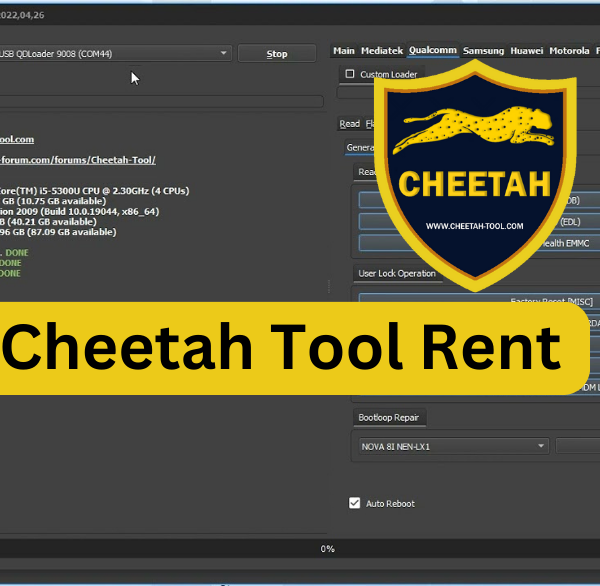
Task: Click the (EDL) operation button
Action: [479, 222]
